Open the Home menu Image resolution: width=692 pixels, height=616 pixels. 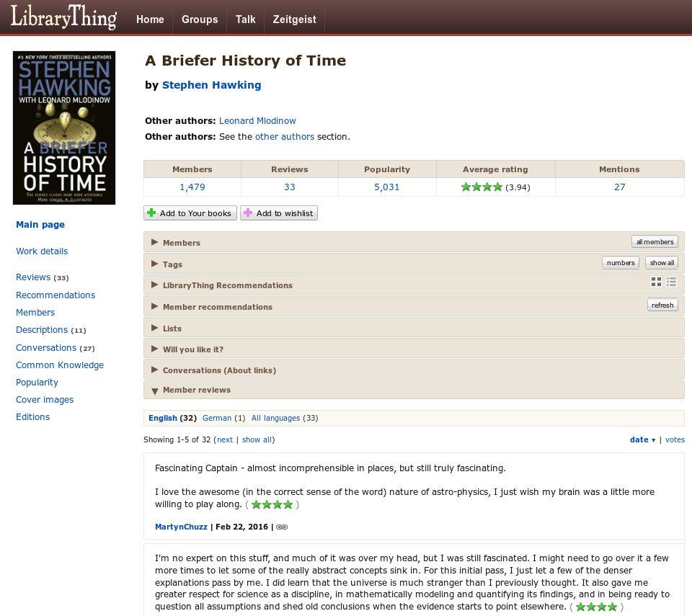tap(150, 19)
